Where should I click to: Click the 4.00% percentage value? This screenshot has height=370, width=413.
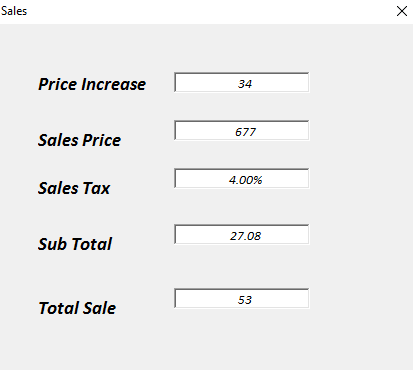245,180
